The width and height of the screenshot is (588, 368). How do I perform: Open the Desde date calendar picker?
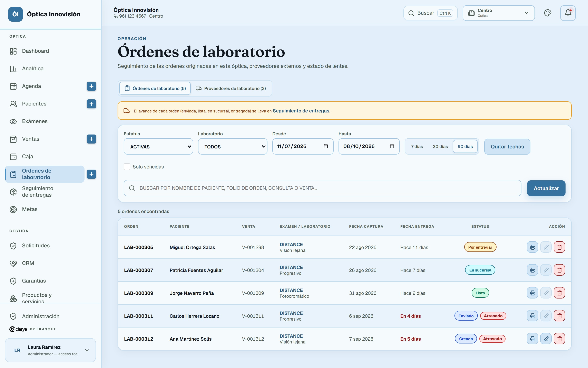326,146
